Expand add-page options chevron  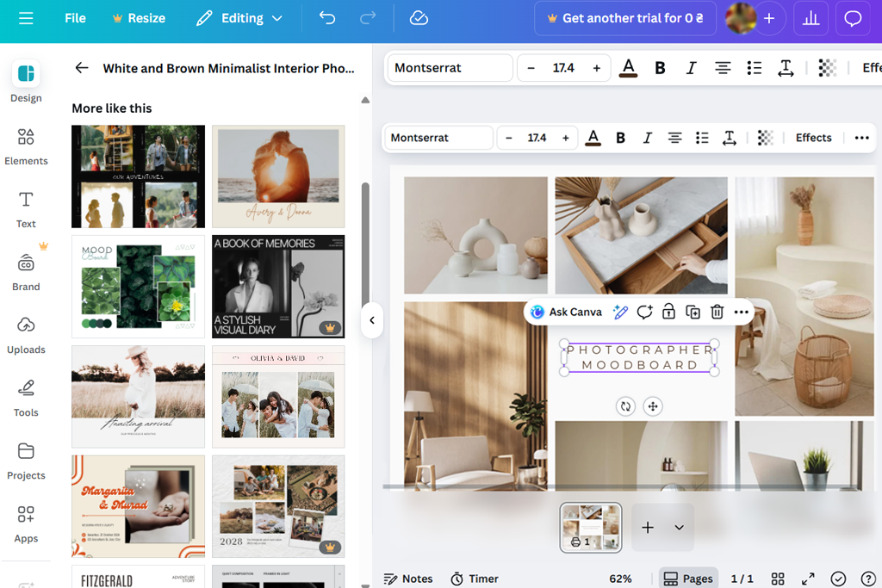click(679, 527)
